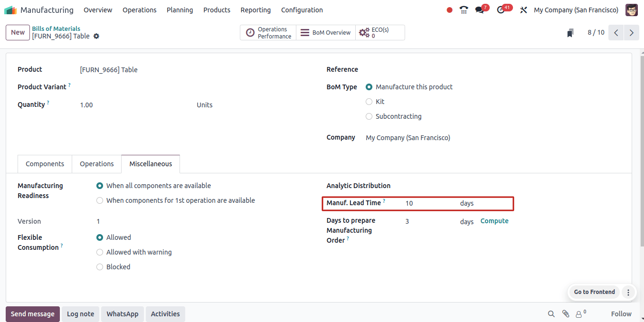Select Subcontracting BoM type

pos(369,116)
